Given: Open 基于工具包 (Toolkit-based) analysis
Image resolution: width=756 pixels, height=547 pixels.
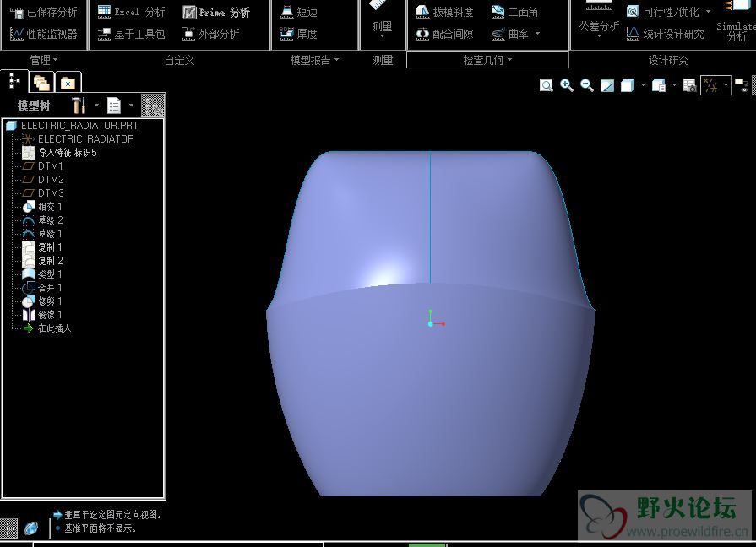Looking at the screenshot, I should (x=131, y=33).
